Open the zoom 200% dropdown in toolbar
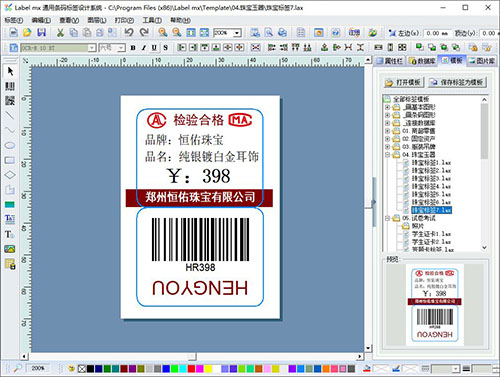This screenshot has height=377, width=500. 237,33
